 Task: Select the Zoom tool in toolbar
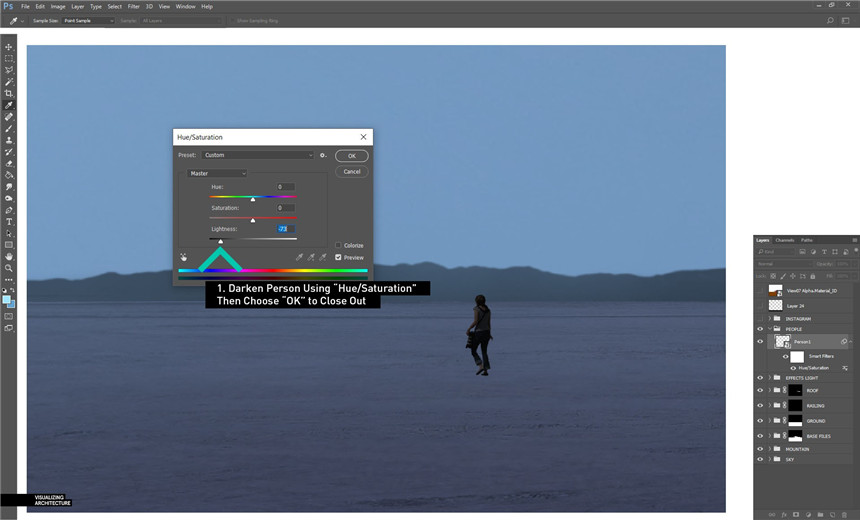pos(9,268)
